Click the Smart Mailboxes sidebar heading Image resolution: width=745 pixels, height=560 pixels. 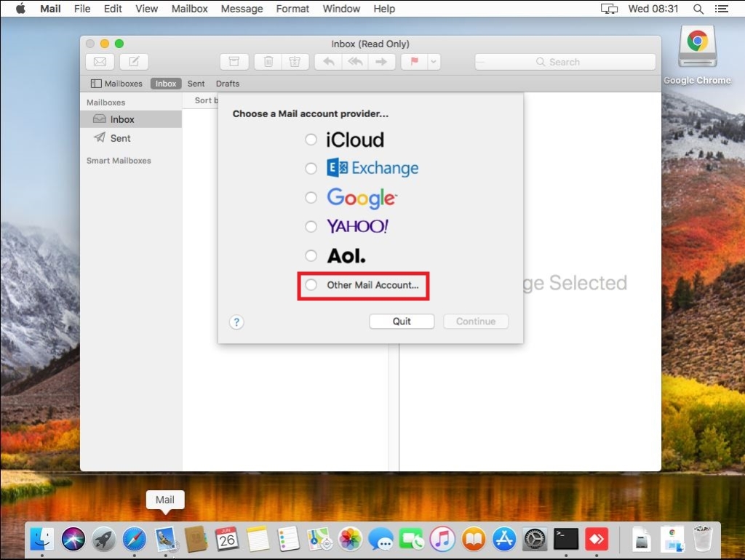click(x=119, y=161)
